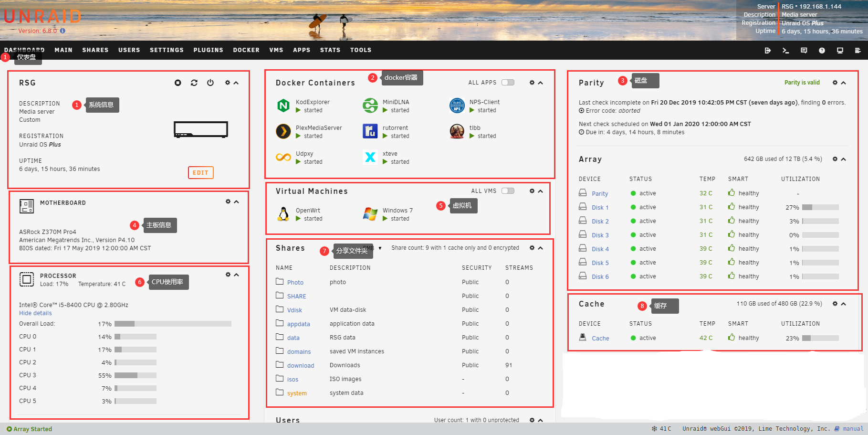Click the OpenWrt penguin VM icon
The height and width of the screenshot is (435, 868).
point(283,214)
